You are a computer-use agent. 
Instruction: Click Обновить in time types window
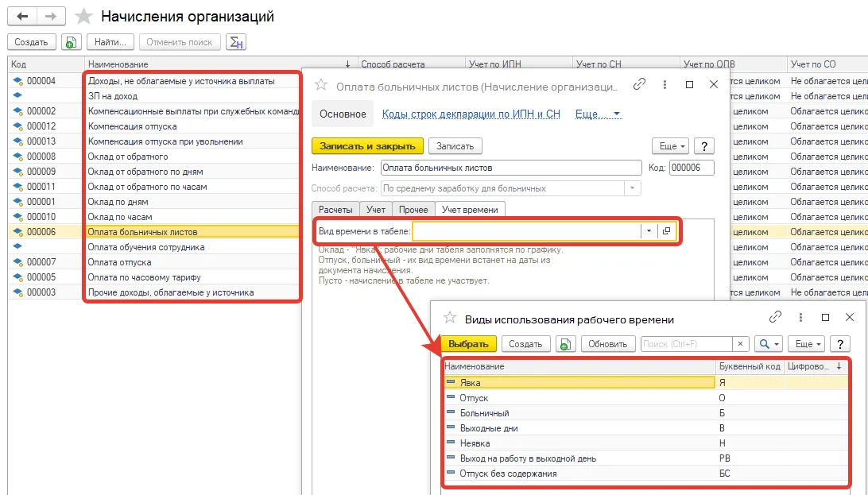607,344
